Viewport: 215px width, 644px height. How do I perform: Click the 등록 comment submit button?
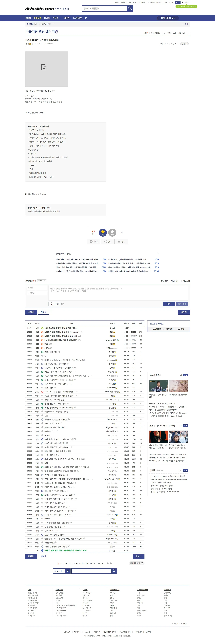point(169,304)
